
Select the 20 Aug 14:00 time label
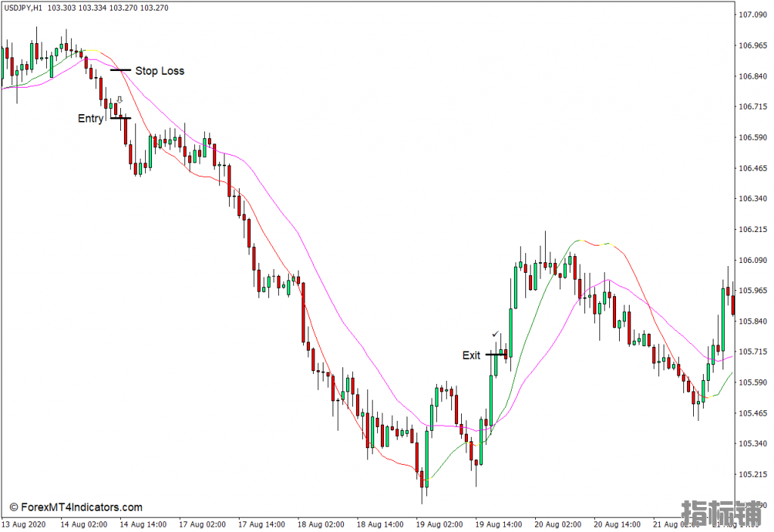pos(616,524)
